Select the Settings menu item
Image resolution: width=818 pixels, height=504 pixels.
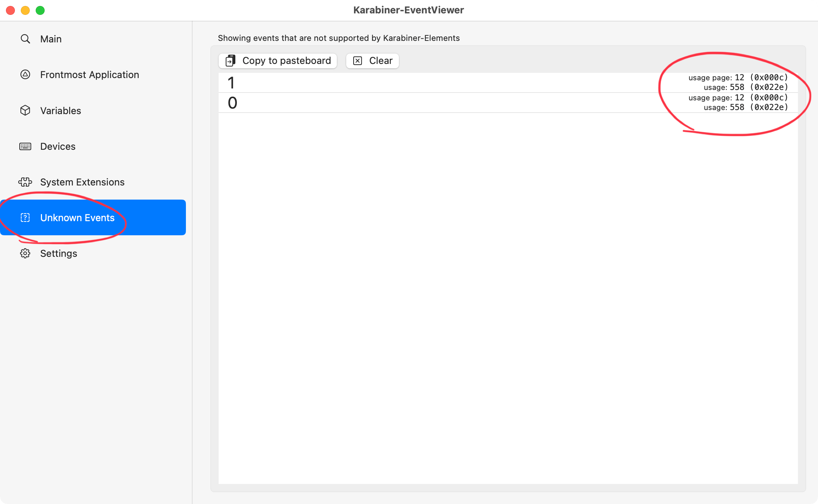click(58, 253)
